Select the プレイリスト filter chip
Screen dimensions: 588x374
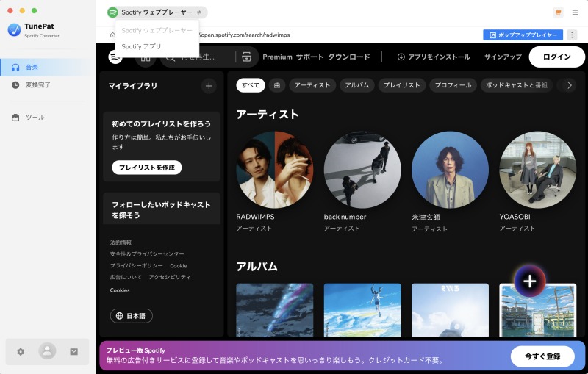tap(401, 85)
